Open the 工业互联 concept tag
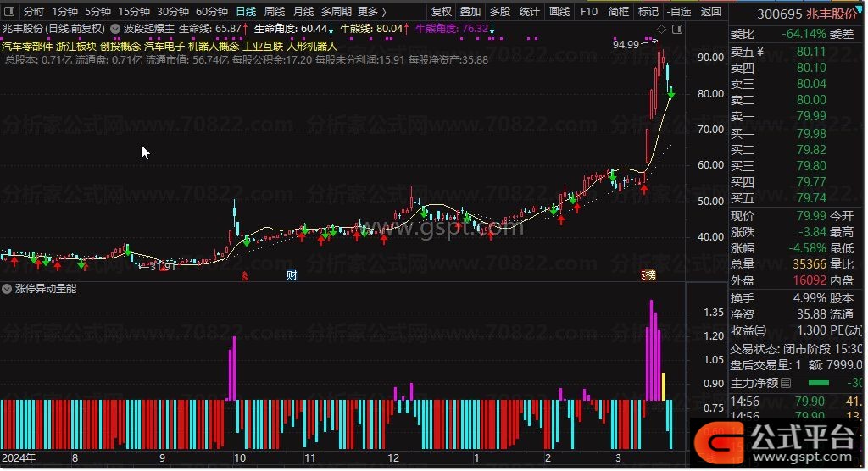868x471 pixels. (263, 46)
